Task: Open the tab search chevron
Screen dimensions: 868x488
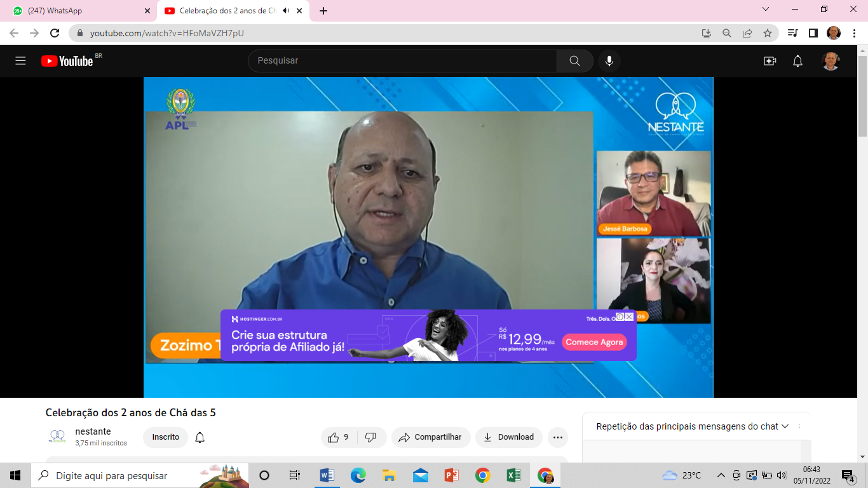Action: [766, 10]
